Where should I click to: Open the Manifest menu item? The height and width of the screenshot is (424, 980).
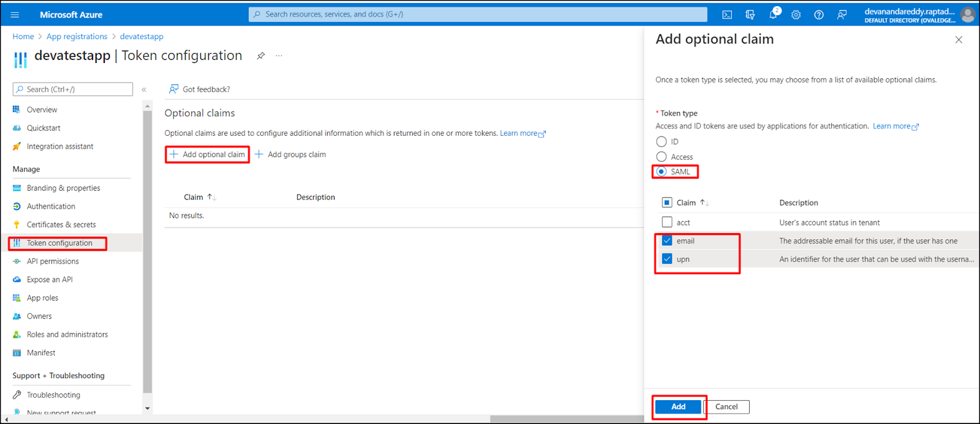tap(41, 353)
